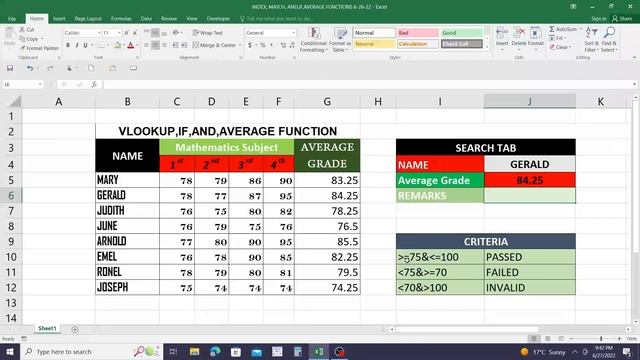Image resolution: width=640 pixels, height=360 pixels.
Task: Click the Redo arrow icon
Action: [x=50, y=68]
